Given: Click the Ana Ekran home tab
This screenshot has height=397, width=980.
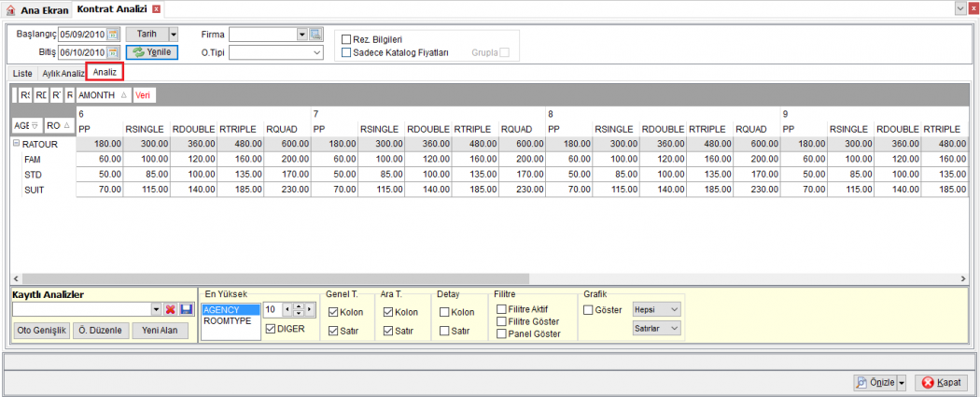Looking at the screenshot, I should click(x=37, y=9).
